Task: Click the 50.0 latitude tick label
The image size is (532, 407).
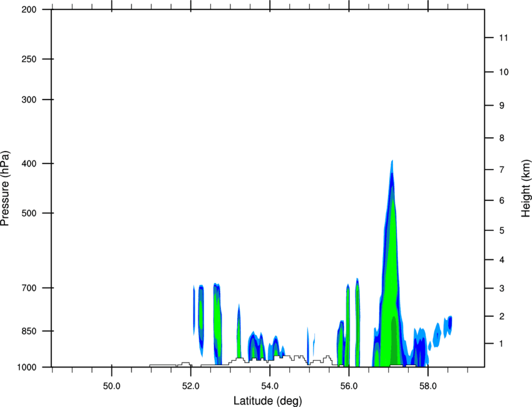Action: [x=111, y=386]
